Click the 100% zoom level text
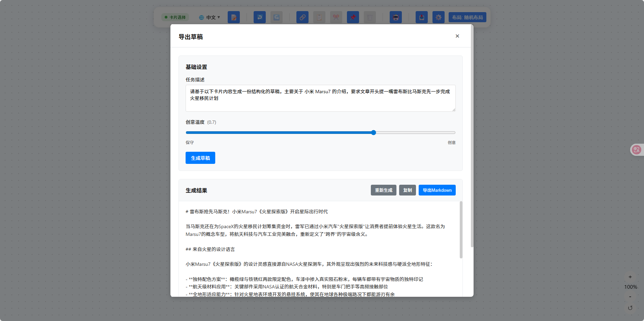 (x=631, y=287)
